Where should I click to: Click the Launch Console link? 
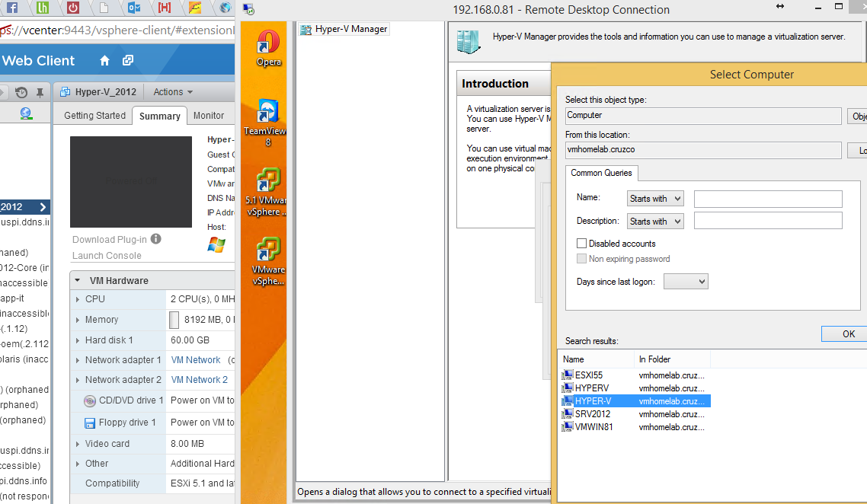tap(107, 255)
